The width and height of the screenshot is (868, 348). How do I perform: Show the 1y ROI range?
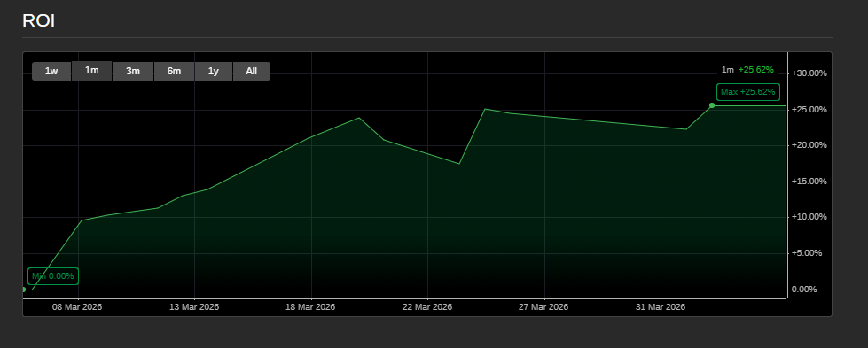[x=213, y=72]
